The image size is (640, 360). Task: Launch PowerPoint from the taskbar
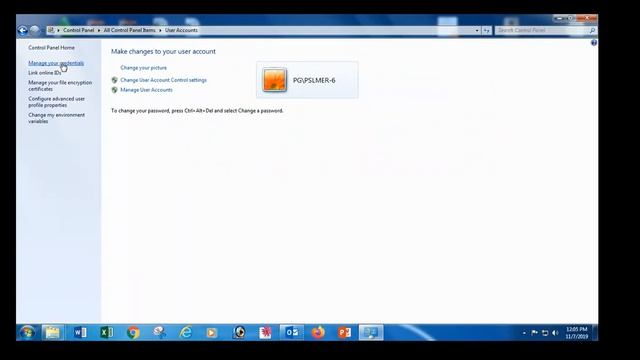pos(344,333)
